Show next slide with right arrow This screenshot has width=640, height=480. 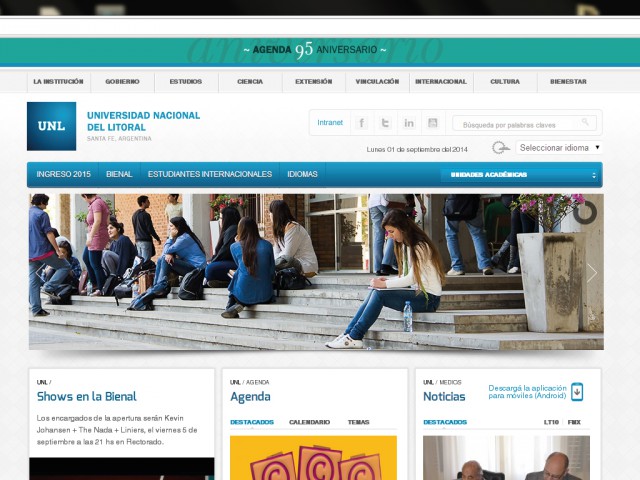[x=591, y=273]
